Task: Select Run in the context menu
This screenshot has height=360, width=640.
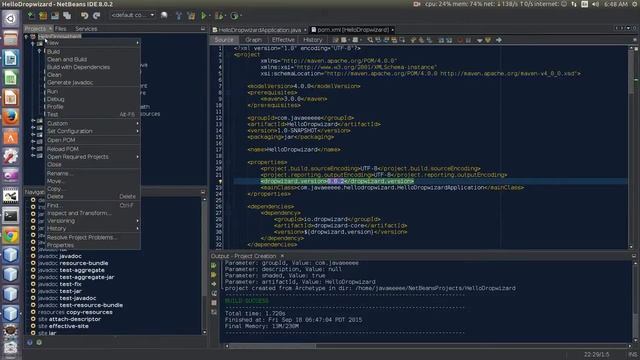Action: click(x=93, y=91)
